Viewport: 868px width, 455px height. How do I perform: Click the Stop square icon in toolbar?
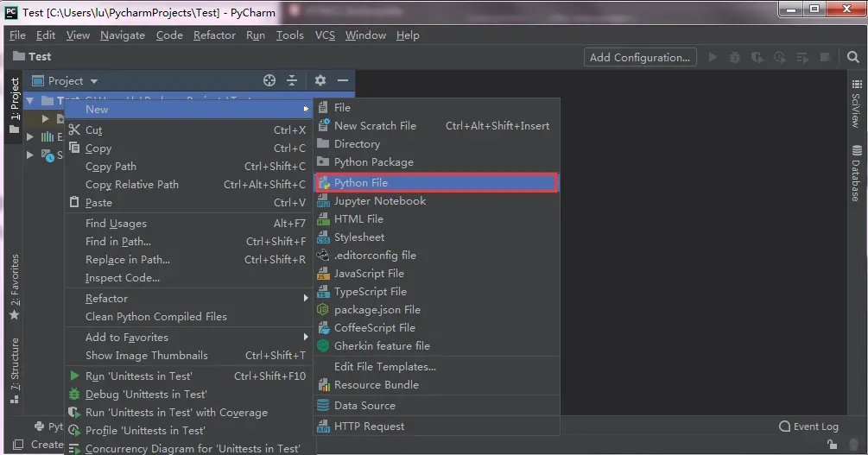pos(824,57)
